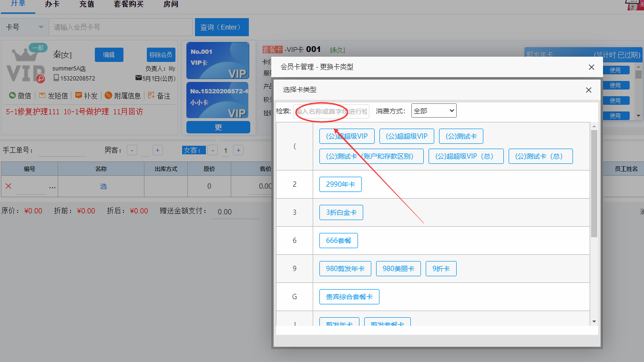Select the No.001 VIP卡 card thumbnail
The width and height of the screenshot is (644, 362).
(218, 60)
